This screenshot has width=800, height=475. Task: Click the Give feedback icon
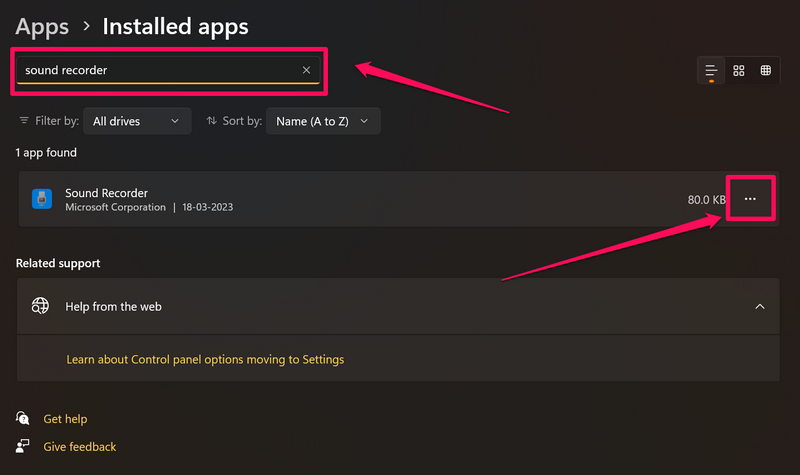(x=23, y=447)
